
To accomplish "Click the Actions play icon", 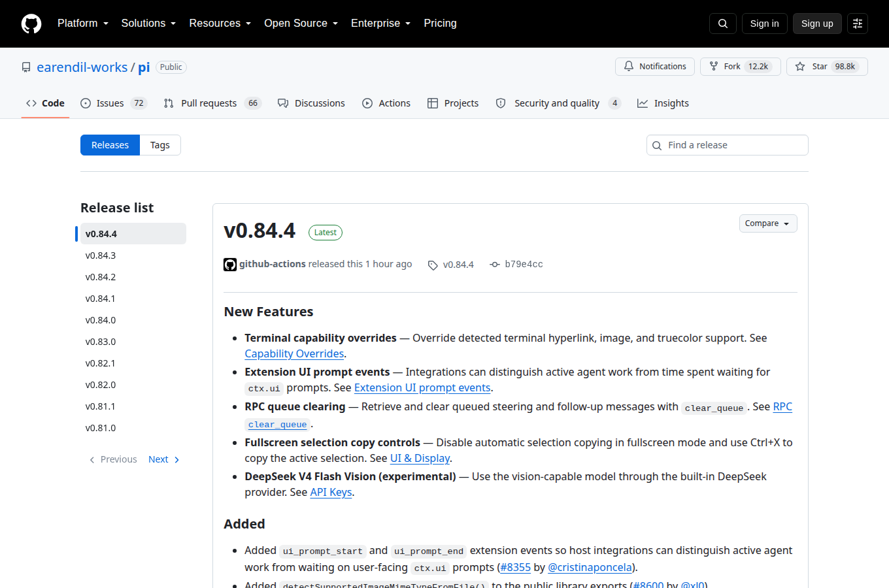I will point(367,103).
